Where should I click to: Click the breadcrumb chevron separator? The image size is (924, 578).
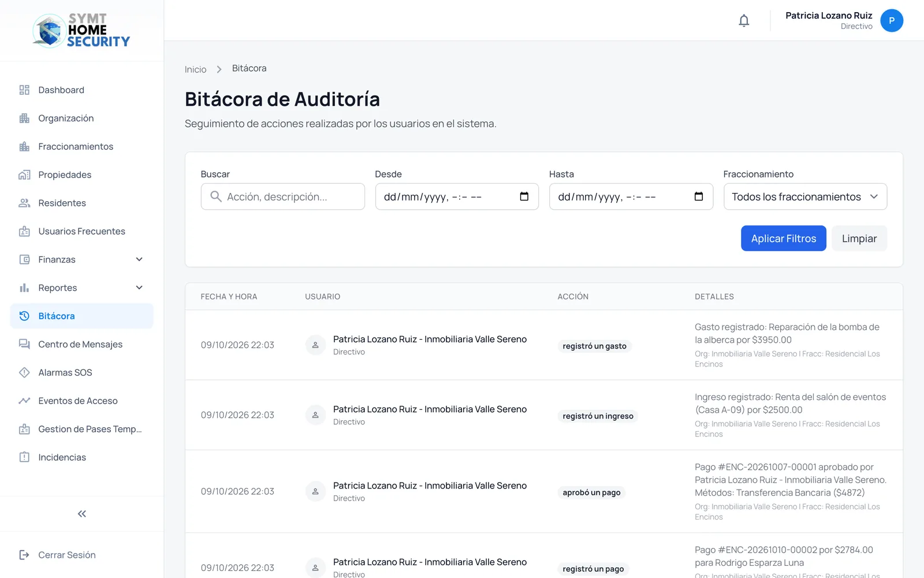[219, 69]
